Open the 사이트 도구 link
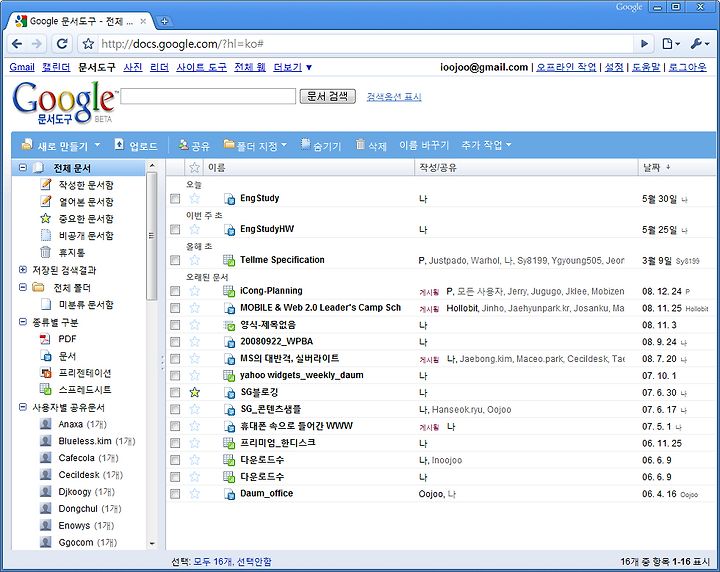The width and height of the screenshot is (720, 572). point(202,67)
